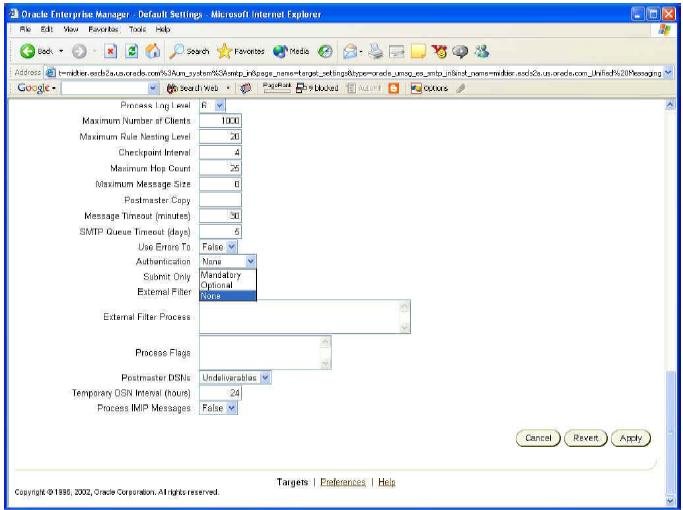Click the highlighter pen icon
683x510 pixels.
461,88
